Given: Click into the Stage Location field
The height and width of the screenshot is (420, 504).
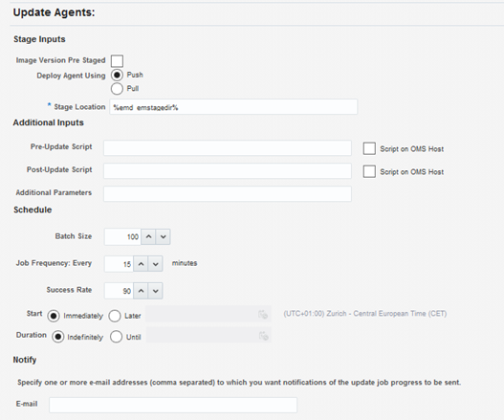Looking at the screenshot, I should pos(233,107).
